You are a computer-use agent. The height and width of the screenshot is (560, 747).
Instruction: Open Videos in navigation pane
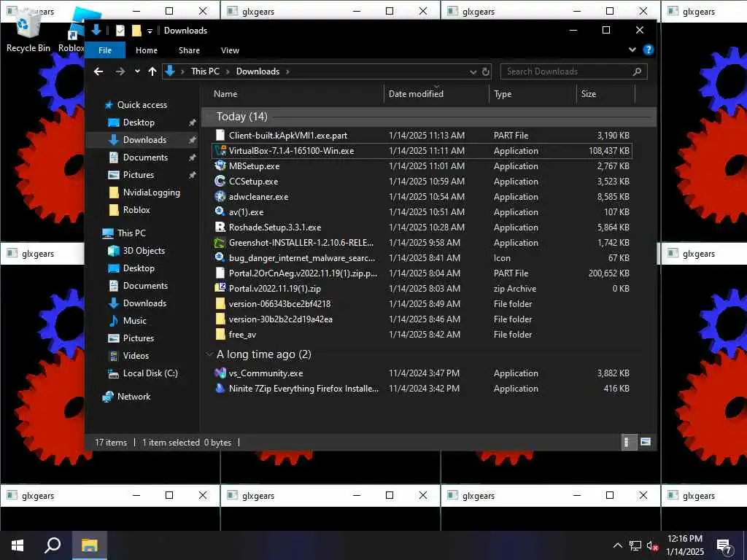point(136,355)
